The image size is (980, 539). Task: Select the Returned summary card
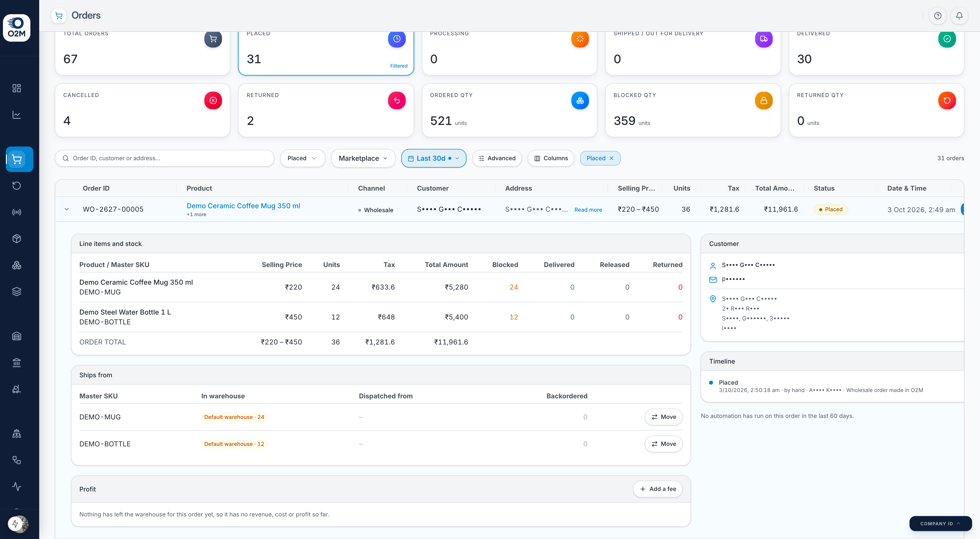(x=326, y=110)
